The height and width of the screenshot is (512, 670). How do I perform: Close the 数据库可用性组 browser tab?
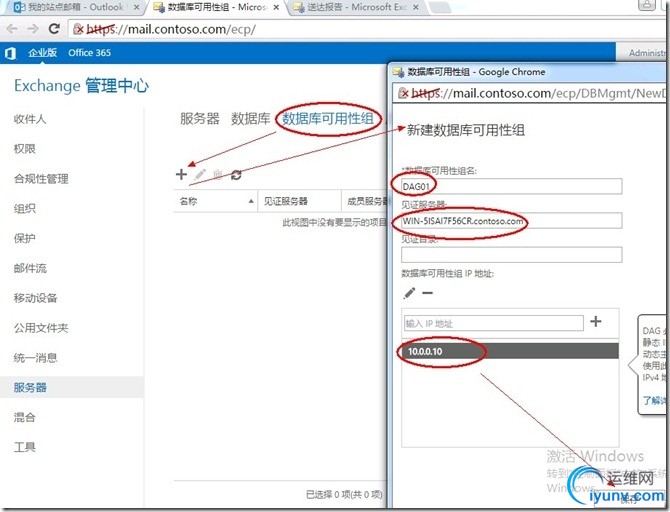click(x=276, y=7)
